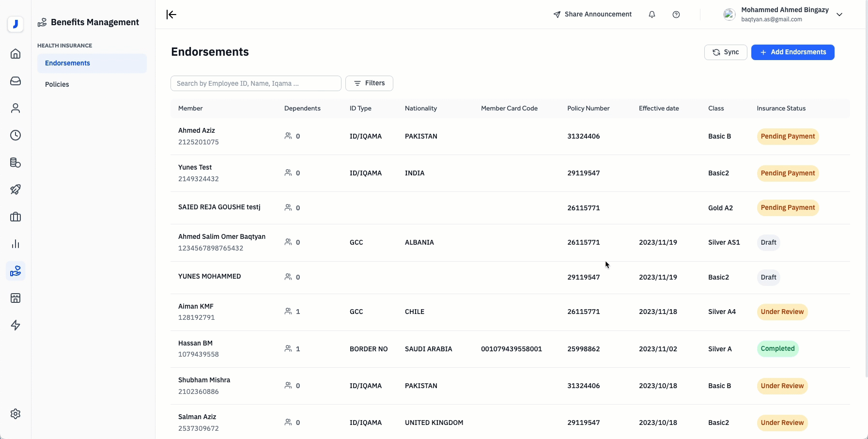Open the clock attendance icon in sidebar
The image size is (868, 439).
(x=15, y=135)
